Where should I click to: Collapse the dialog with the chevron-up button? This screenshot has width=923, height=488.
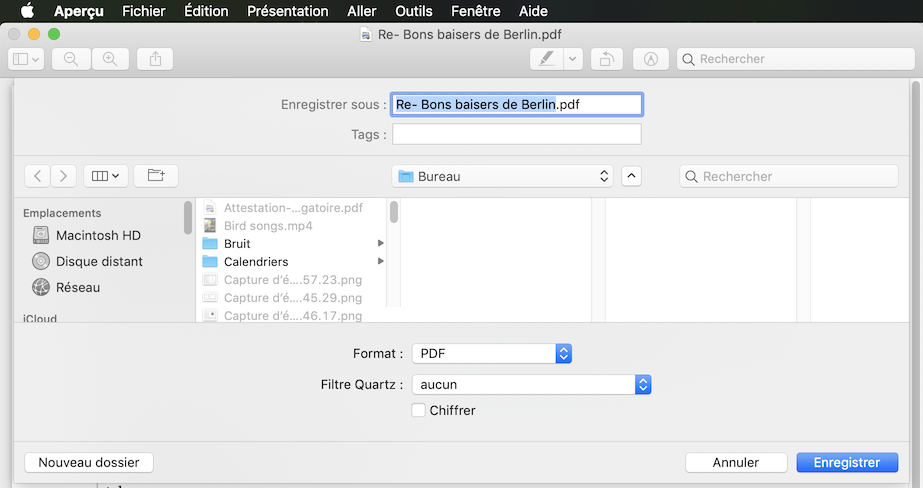631,176
